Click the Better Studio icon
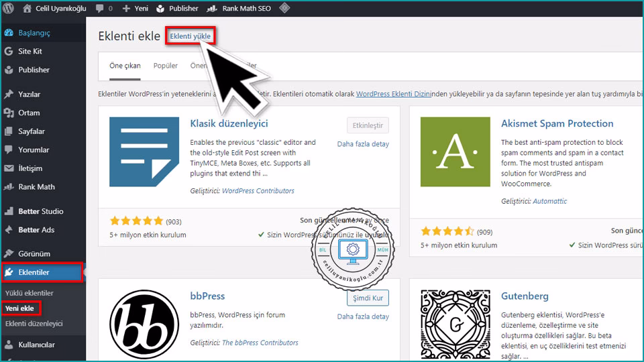The height and width of the screenshot is (362, 644). click(x=9, y=211)
